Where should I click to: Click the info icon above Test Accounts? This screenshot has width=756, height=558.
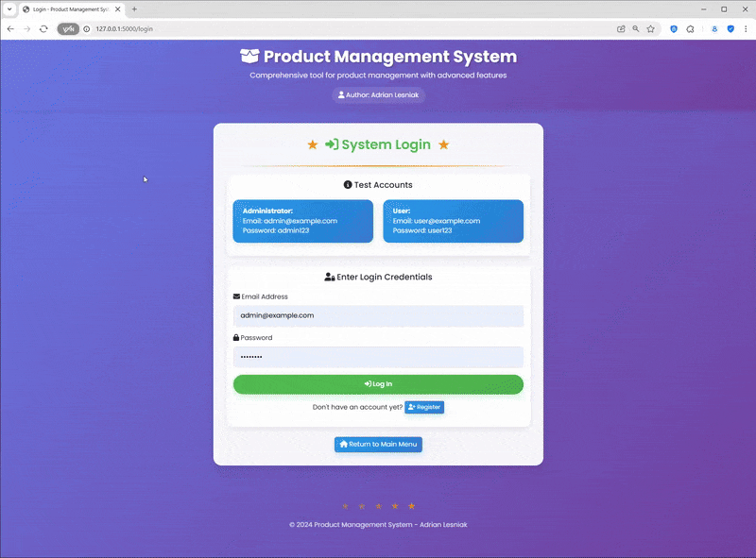tap(349, 184)
